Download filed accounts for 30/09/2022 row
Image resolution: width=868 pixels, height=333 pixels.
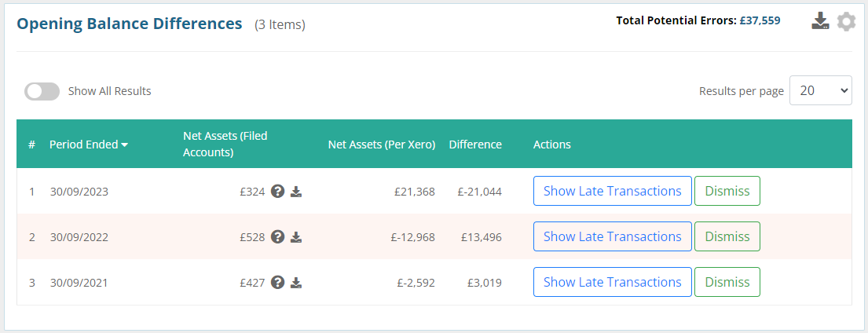click(x=296, y=236)
